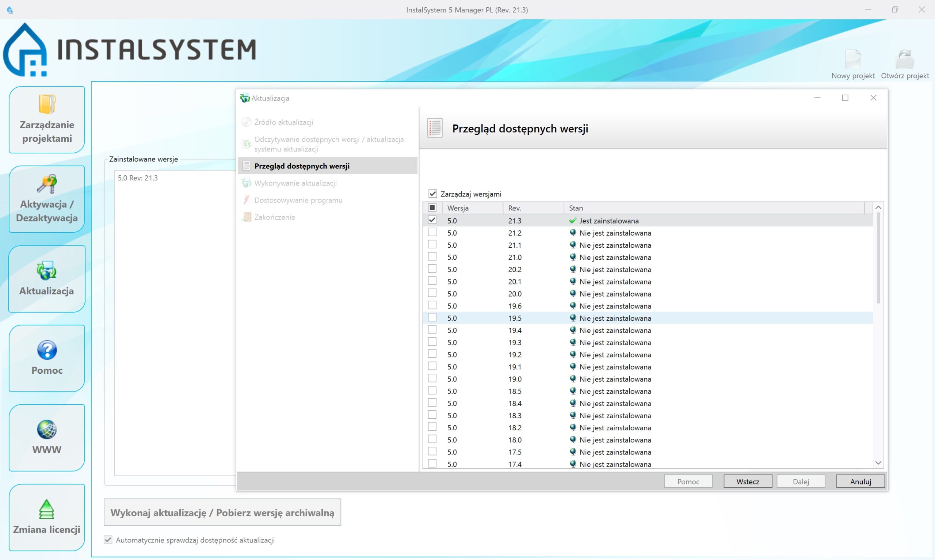Click globe status icon for rev 20.0
The height and width of the screenshot is (560, 935).
tap(573, 294)
